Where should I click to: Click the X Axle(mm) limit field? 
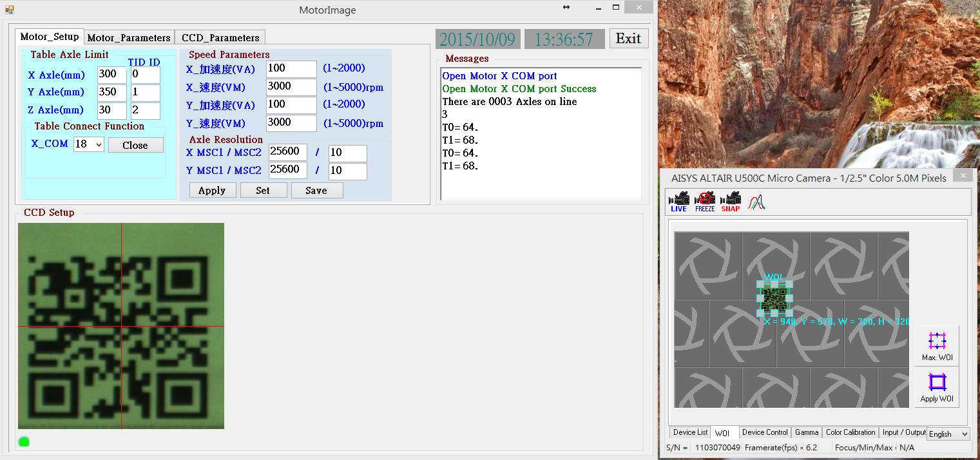tap(112, 75)
